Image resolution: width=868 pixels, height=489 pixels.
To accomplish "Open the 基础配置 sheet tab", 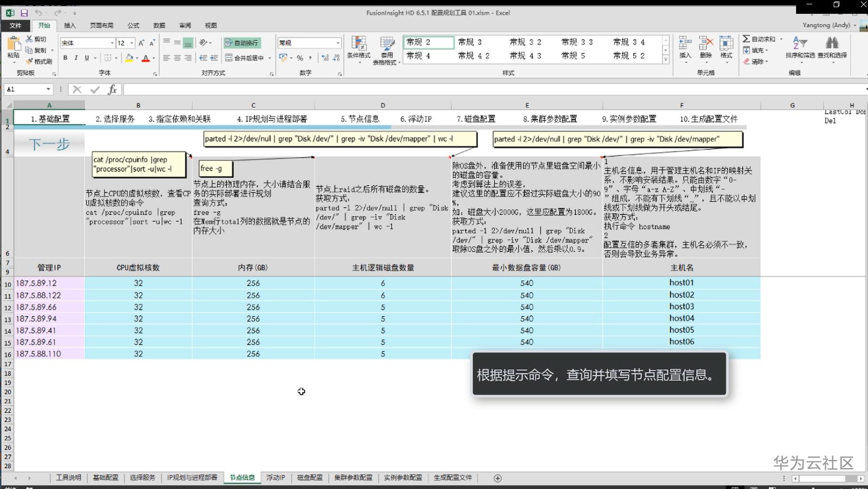I will [105, 478].
